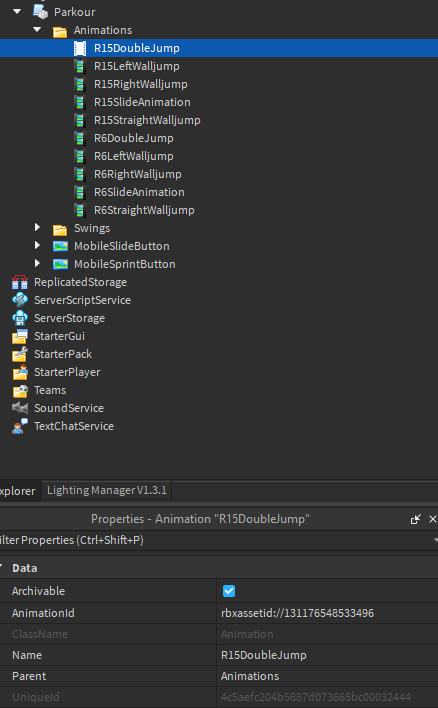
Task: Click the StarterPack icon
Action: pos(20,354)
